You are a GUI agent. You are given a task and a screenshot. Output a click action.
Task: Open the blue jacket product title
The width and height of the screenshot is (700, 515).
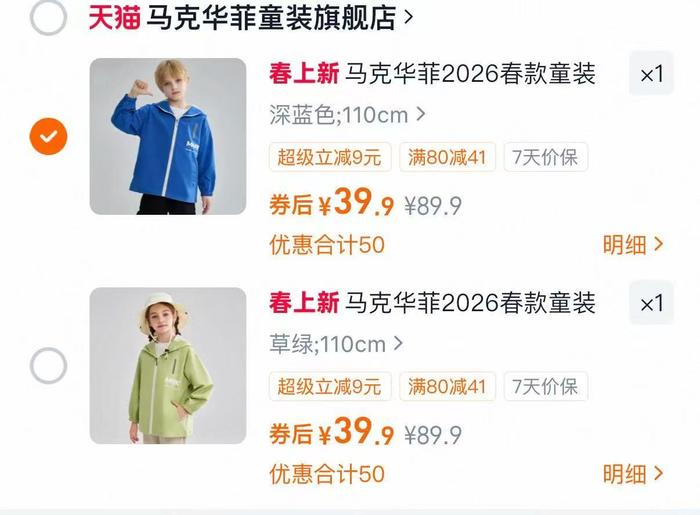click(432, 74)
